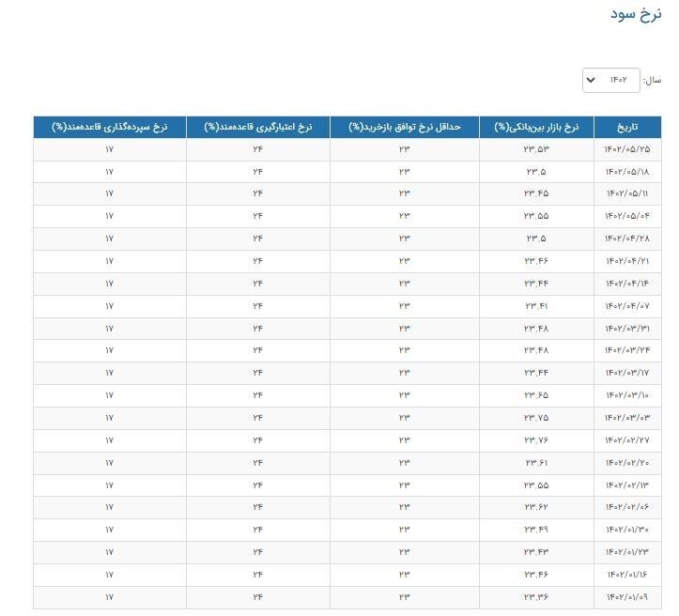Open the سال (year) dropdown showing ۱۴۰۲
Viewport: 679px width, 616px height.
coord(611,80)
